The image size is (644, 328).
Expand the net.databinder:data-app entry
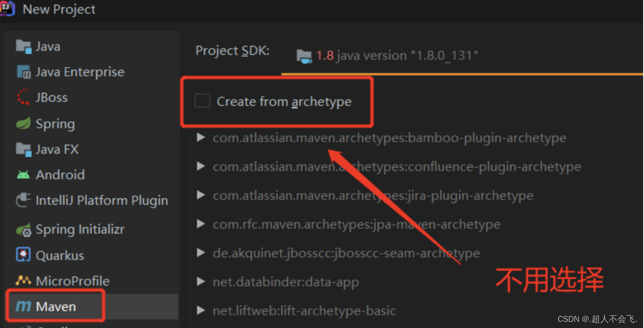[201, 282]
